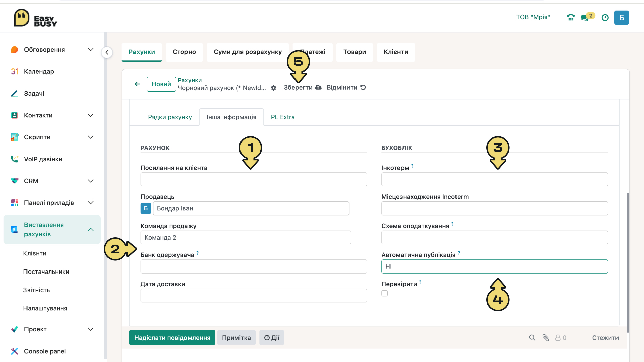Click the VoIP дзвінки phone icon
Viewport: 644px width, 362px height.
[15, 159]
